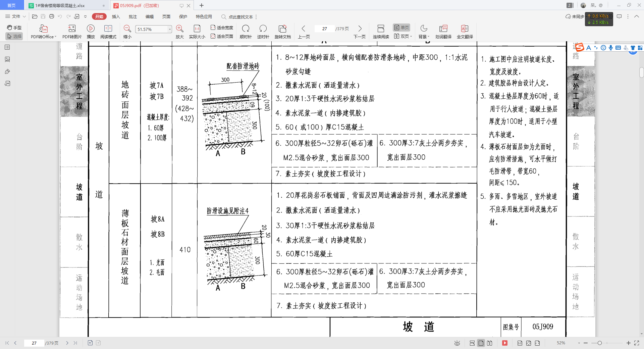644x349 pixels.
Task: Click the status bar page number field
Action: 34,343
